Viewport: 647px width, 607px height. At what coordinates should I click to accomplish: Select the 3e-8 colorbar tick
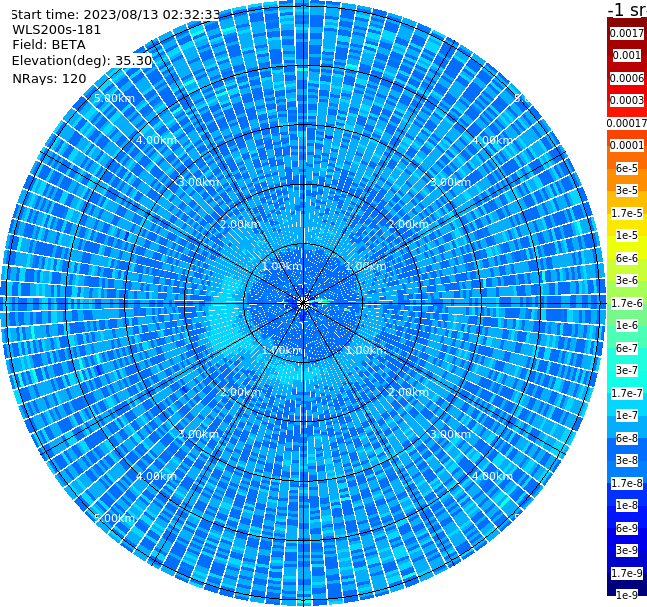pyautogui.click(x=627, y=460)
